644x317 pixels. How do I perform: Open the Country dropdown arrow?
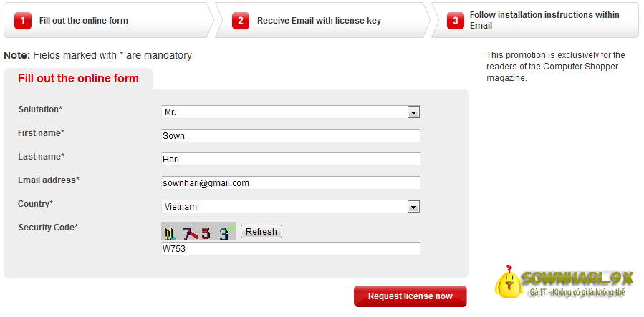(x=413, y=207)
